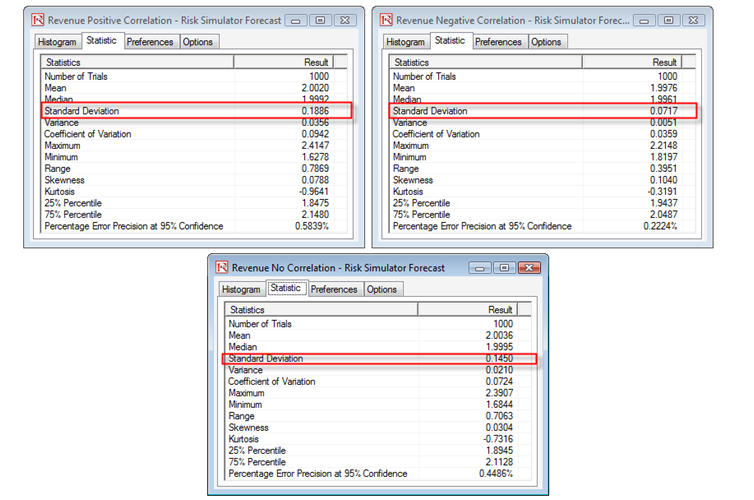754x500 pixels.
Task: Maximize the Revenue Positive Correlation window
Action: click(x=318, y=20)
